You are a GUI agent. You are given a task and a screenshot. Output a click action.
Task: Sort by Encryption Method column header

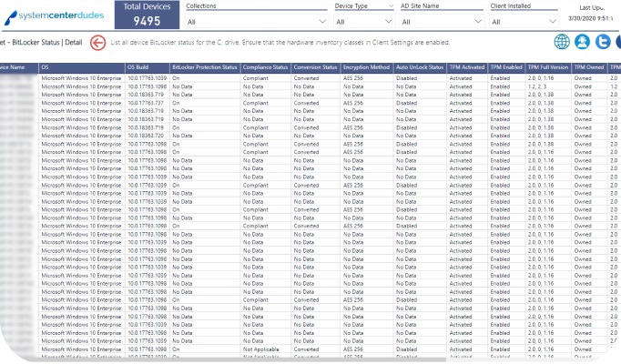(x=367, y=67)
